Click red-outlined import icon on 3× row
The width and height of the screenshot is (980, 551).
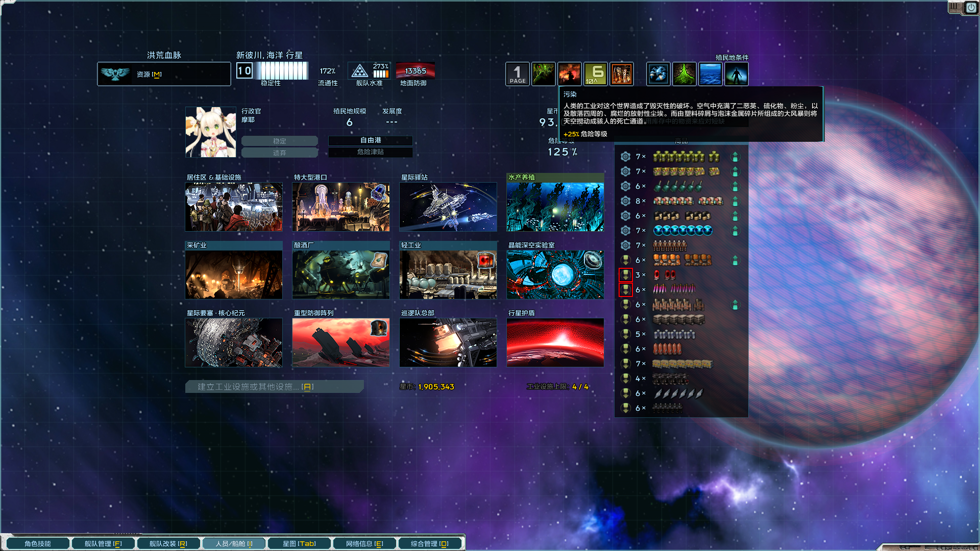(x=625, y=275)
